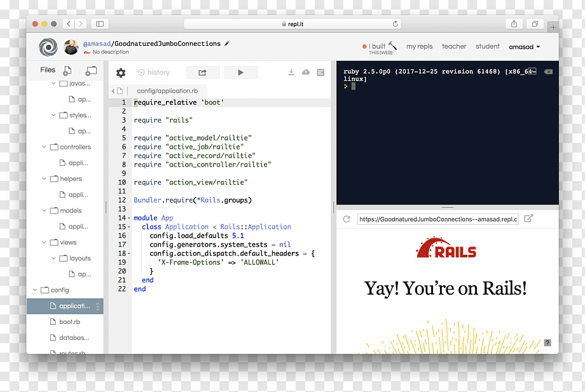
Task: Collapse the file sidebar arrow icon
Action: pyautogui.click(x=113, y=91)
